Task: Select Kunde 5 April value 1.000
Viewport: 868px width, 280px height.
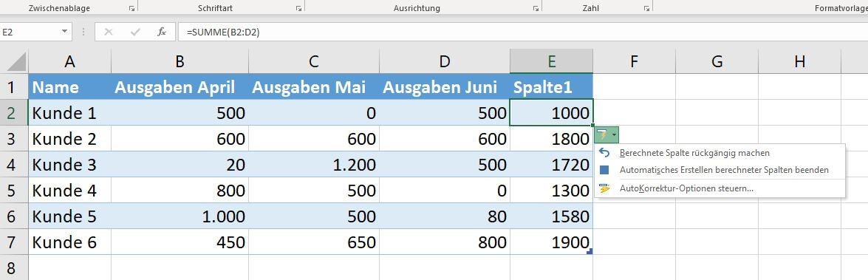Action: (180, 216)
